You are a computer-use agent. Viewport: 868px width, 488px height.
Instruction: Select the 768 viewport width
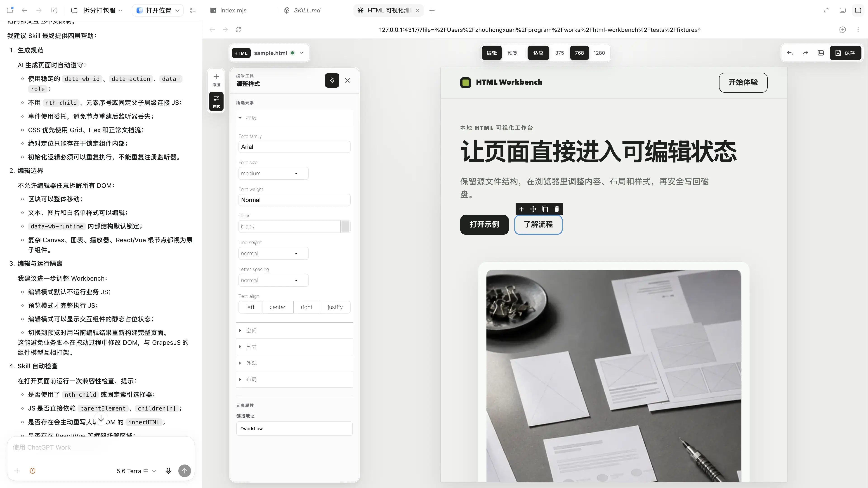point(579,53)
